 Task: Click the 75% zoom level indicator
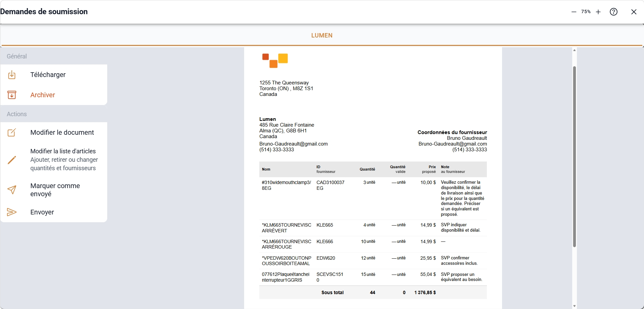pyautogui.click(x=586, y=12)
